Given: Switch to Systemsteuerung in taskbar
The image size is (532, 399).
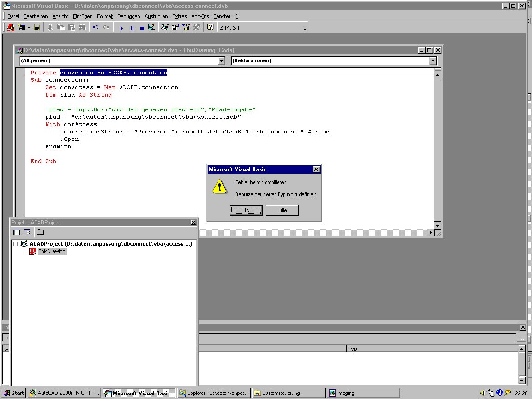Looking at the screenshot, I should click(x=289, y=393).
